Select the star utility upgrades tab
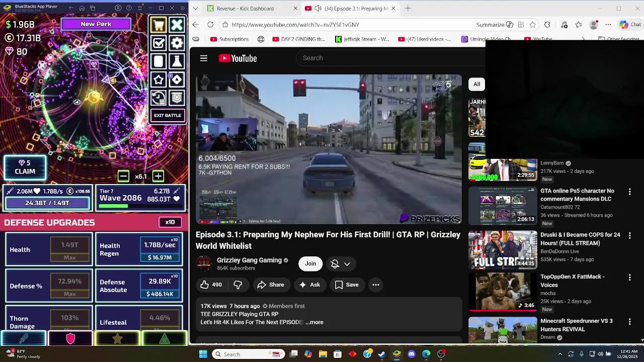This screenshot has width=644, height=362. pos(117,339)
